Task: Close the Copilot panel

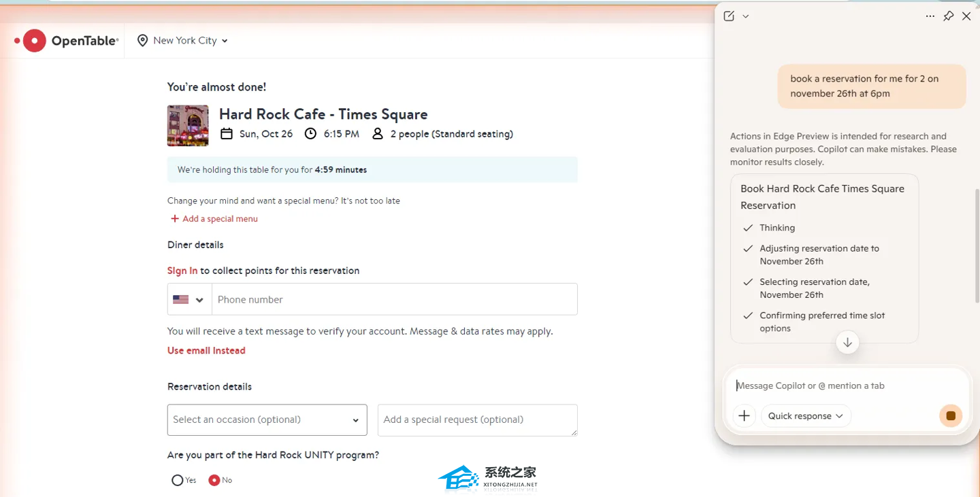Action: click(966, 16)
